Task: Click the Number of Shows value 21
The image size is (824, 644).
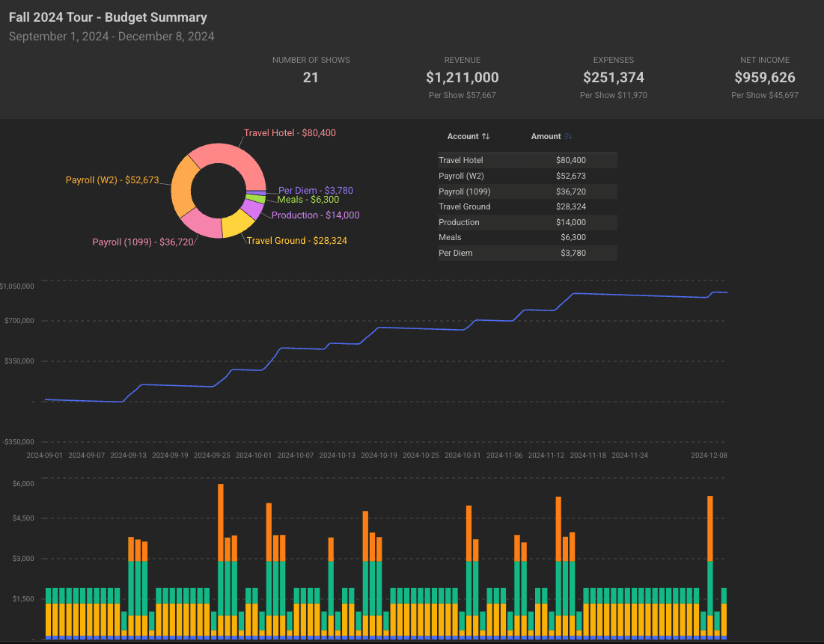Action: coord(311,77)
